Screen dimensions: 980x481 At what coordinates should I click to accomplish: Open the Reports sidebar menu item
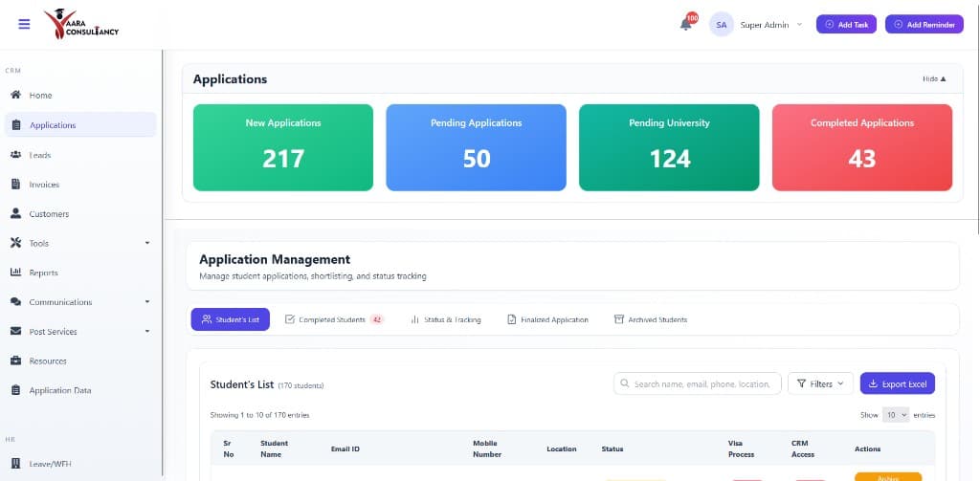80,273
